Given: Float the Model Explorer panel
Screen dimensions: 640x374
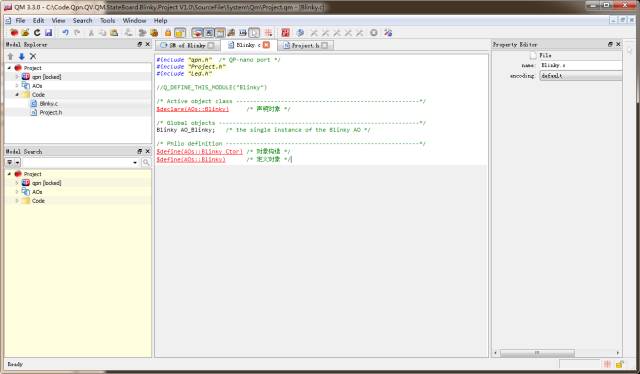Looking at the screenshot, I should (x=140, y=44).
